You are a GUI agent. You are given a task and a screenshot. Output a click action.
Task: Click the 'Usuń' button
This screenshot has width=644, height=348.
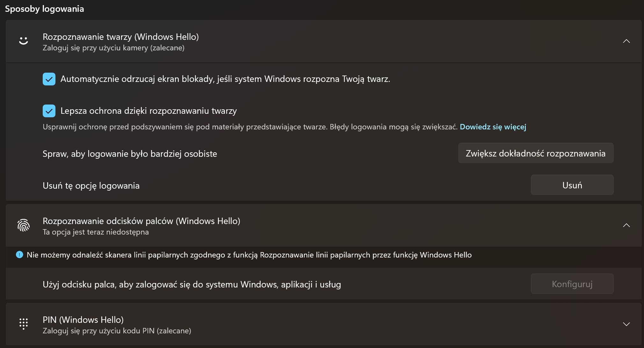click(572, 185)
